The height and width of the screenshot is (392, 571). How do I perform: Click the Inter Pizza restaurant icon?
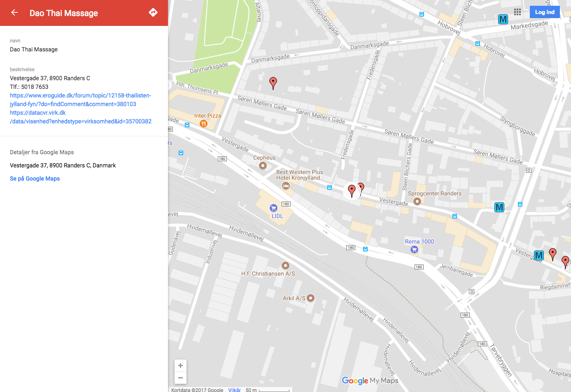click(203, 123)
